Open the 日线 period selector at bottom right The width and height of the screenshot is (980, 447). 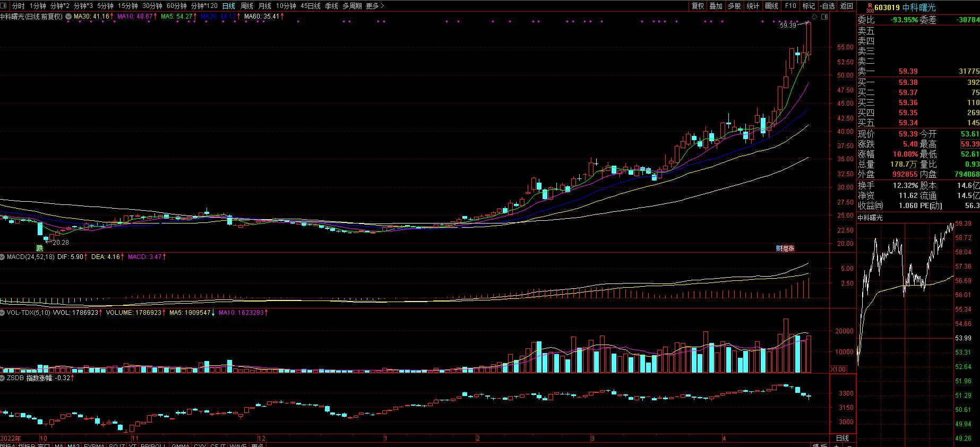pyautogui.click(x=843, y=438)
